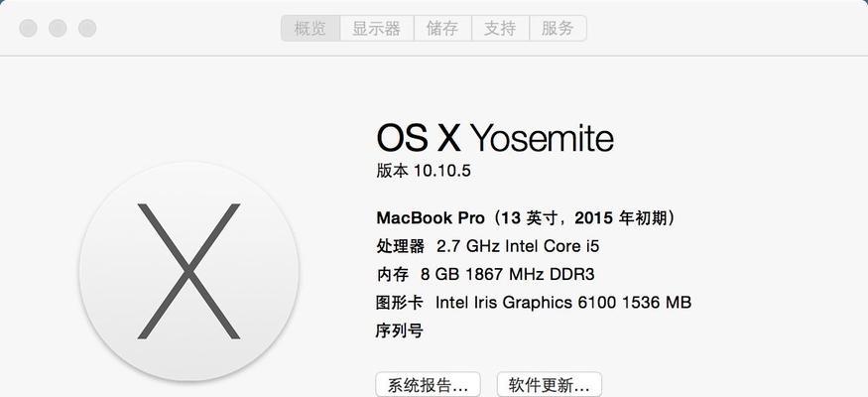This screenshot has height=397, width=868.
Task: Minimize the window using the middle title-bar button
Action: coord(58,28)
